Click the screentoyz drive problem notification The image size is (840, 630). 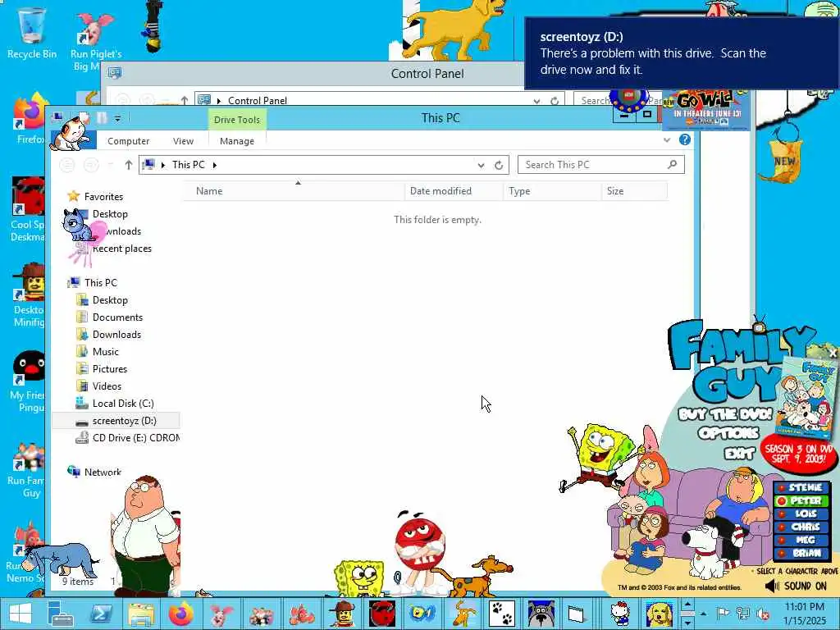[682, 53]
